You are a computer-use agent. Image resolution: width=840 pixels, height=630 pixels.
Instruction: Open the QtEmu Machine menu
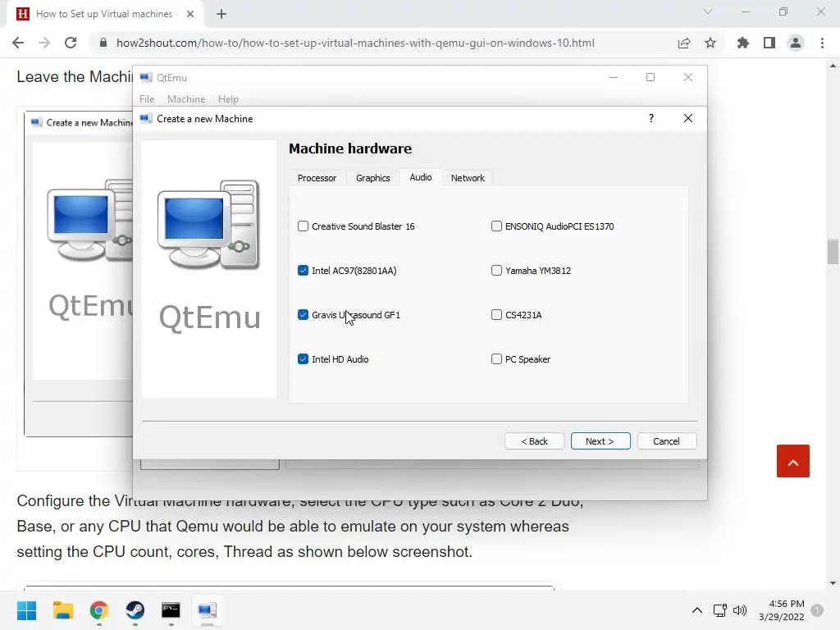point(186,99)
